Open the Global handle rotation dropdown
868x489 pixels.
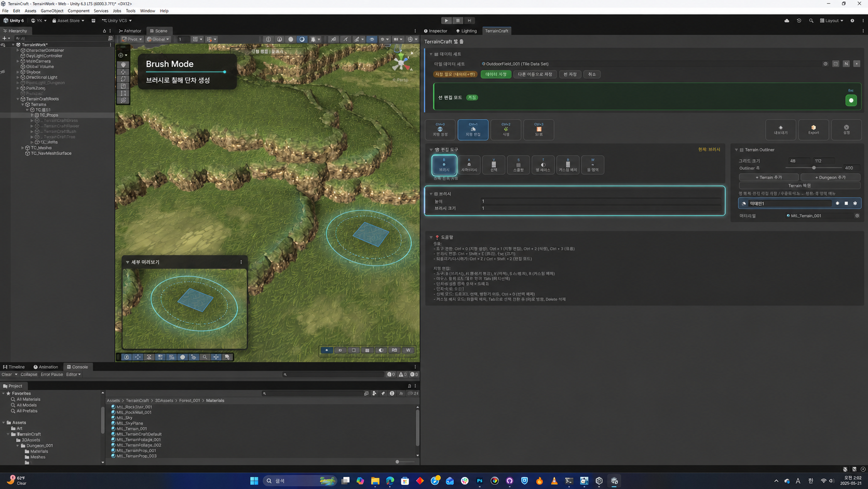point(158,39)
